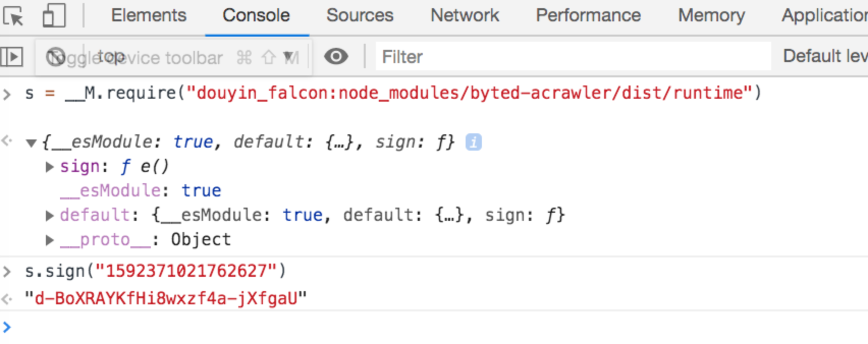The width and height of the screenshot is (868, 344).
Task: Open the Sources tab
Action: [360, 16]
